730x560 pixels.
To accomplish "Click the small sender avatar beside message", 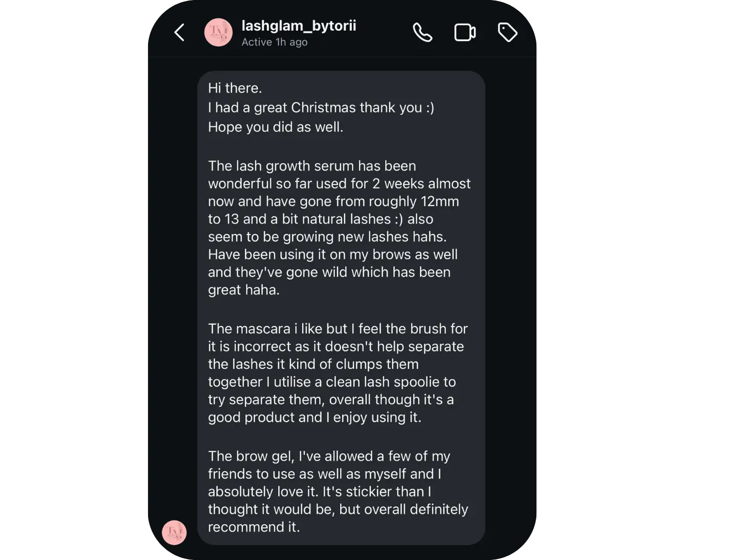I will [x=174, y=532].
